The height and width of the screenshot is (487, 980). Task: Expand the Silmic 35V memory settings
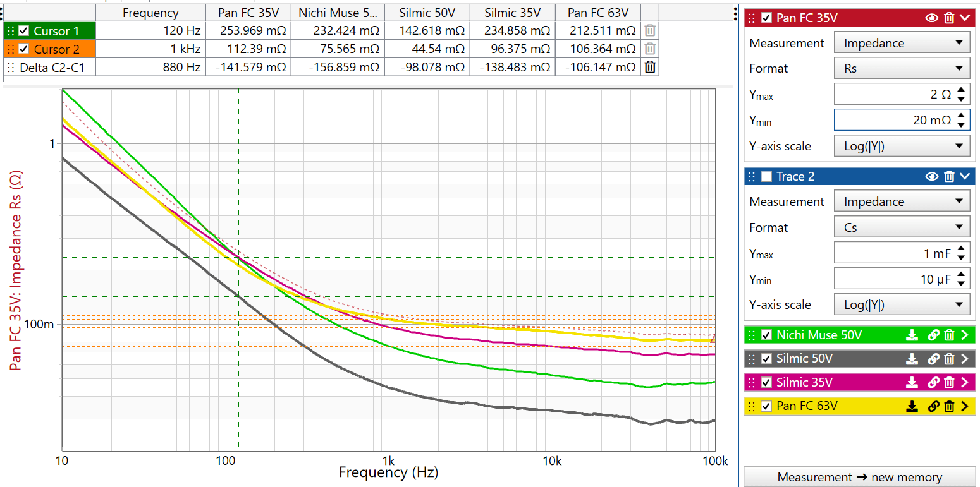(x=964, y=382)
